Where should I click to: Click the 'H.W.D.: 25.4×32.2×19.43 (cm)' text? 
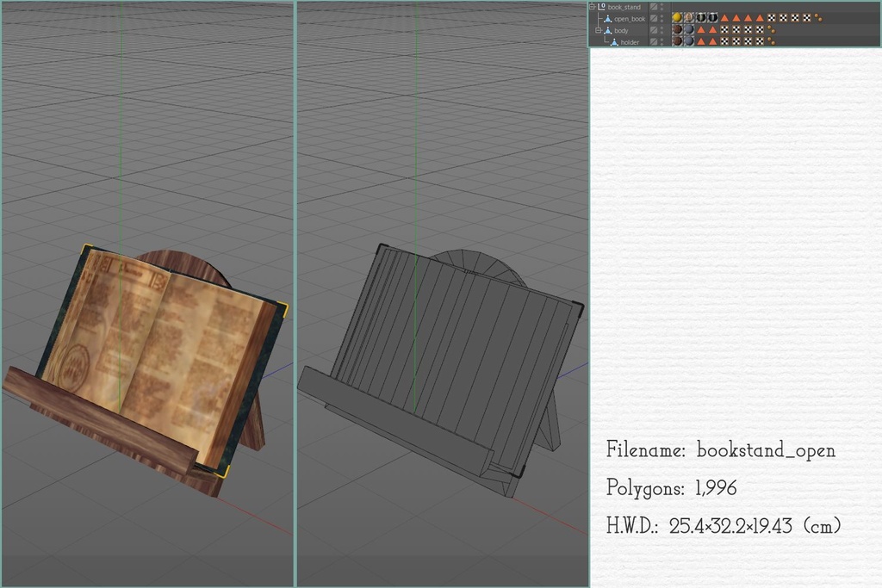coord(724,526)
